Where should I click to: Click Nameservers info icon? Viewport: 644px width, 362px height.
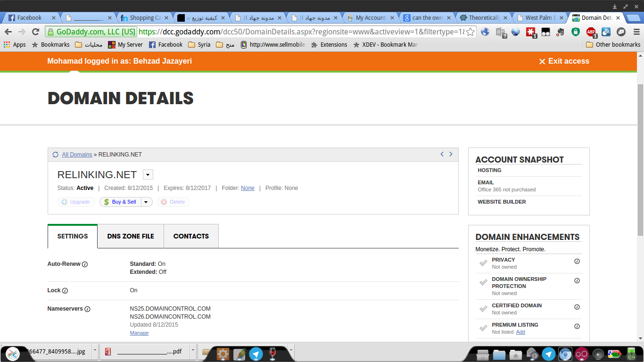(x=87, y=309)
